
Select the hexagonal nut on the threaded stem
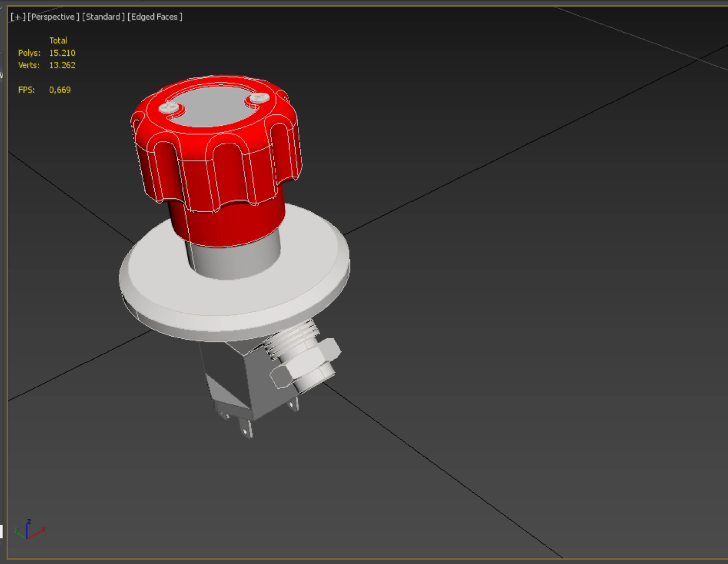305,363
